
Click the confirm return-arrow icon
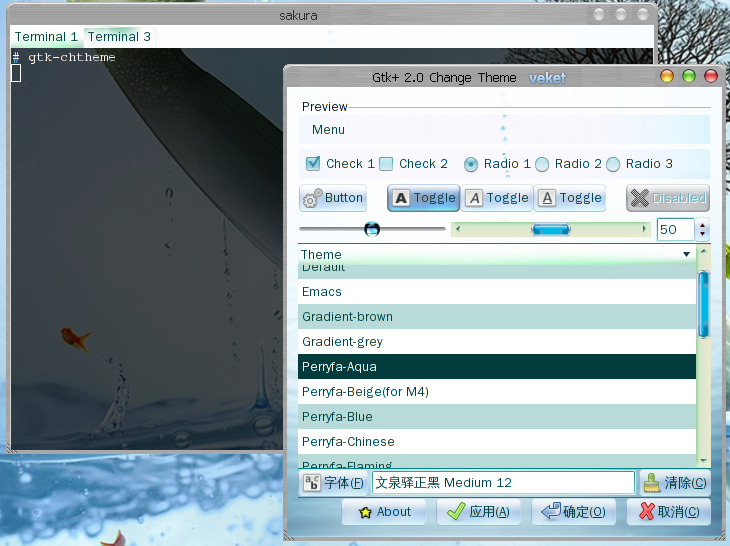[550, 512]
